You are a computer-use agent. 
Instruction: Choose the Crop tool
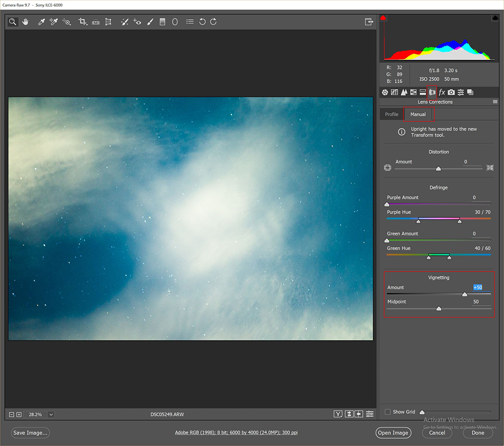[83, 22]
